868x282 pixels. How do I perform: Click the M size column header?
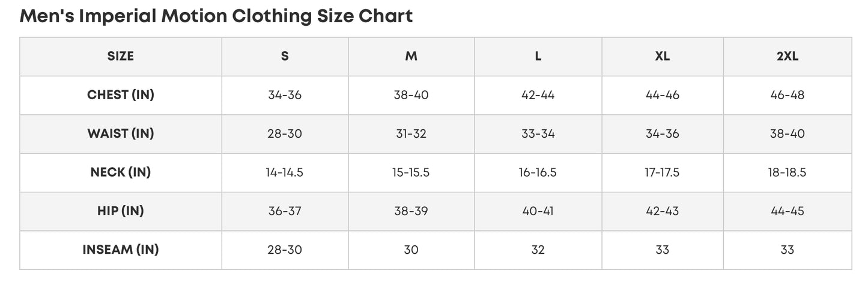pyautogui.click(x=411, y=57)
